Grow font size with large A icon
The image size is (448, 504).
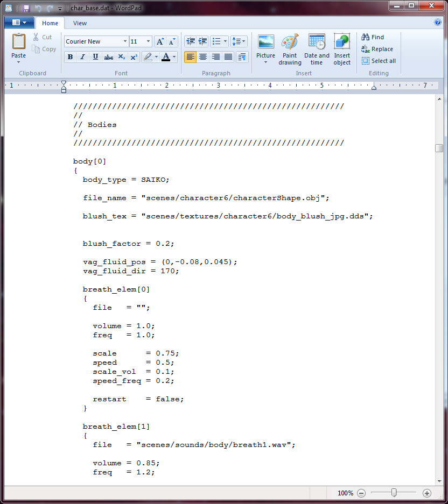pos(160,41)
